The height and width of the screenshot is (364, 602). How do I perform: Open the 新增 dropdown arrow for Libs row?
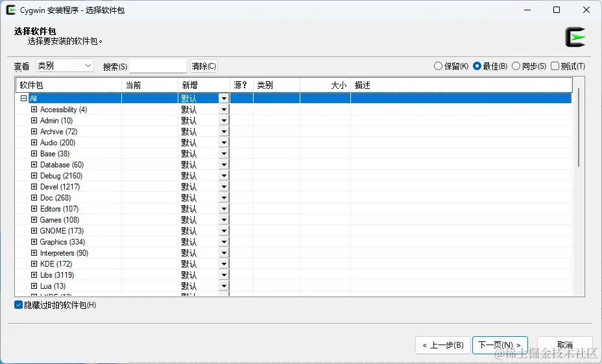point(224,275)
